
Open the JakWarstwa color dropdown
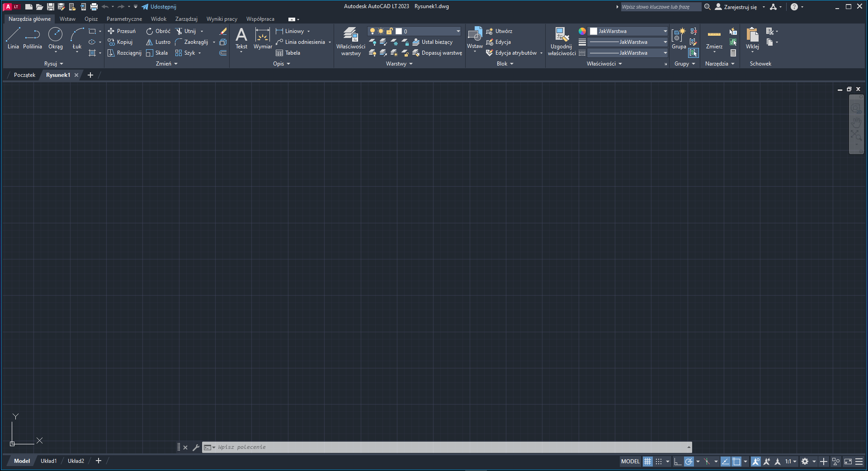coord(628,31)
